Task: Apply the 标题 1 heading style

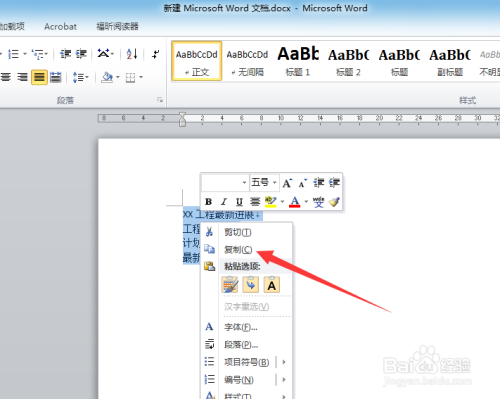Action: click(x=298, y=61)
